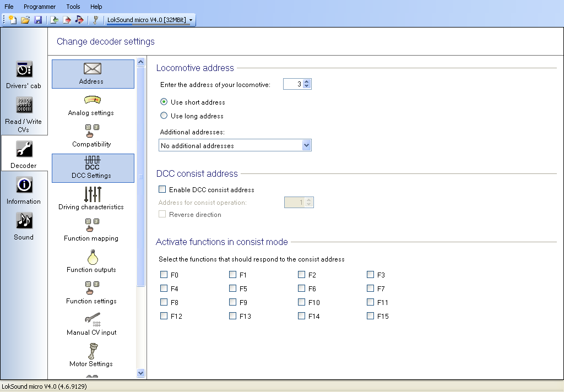Open the Motor Settings page

[91, 355]
